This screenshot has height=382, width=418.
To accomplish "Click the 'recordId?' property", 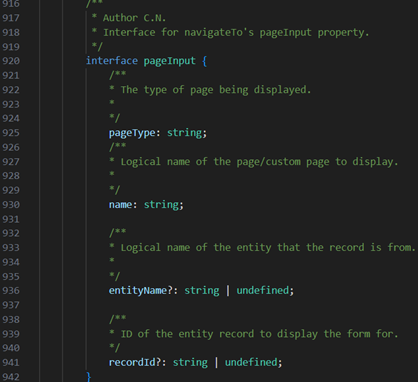I will coord(135,362).
